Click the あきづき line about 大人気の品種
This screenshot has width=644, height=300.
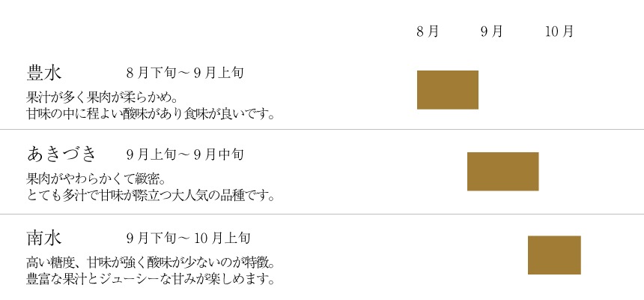tap(151, 196)
